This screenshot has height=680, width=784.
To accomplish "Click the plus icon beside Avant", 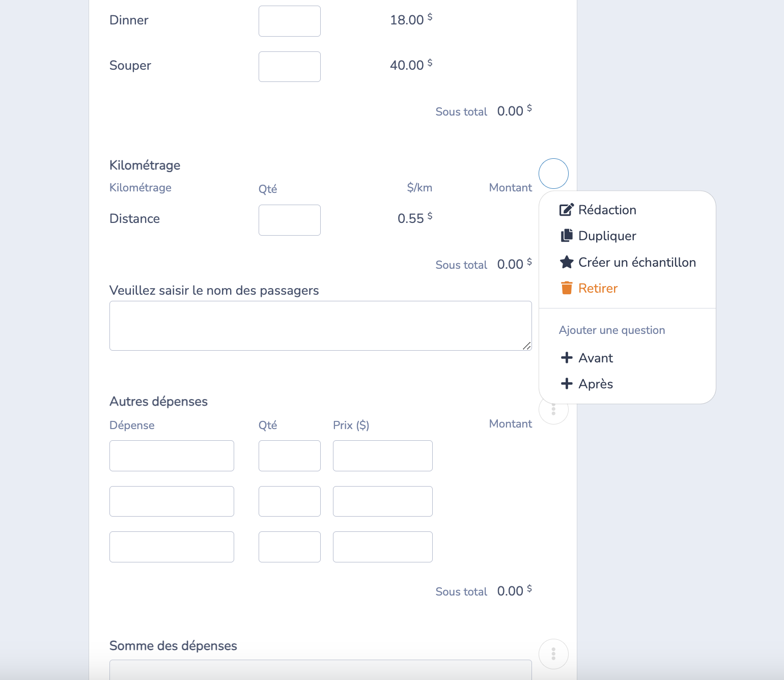I will (566, 358).
